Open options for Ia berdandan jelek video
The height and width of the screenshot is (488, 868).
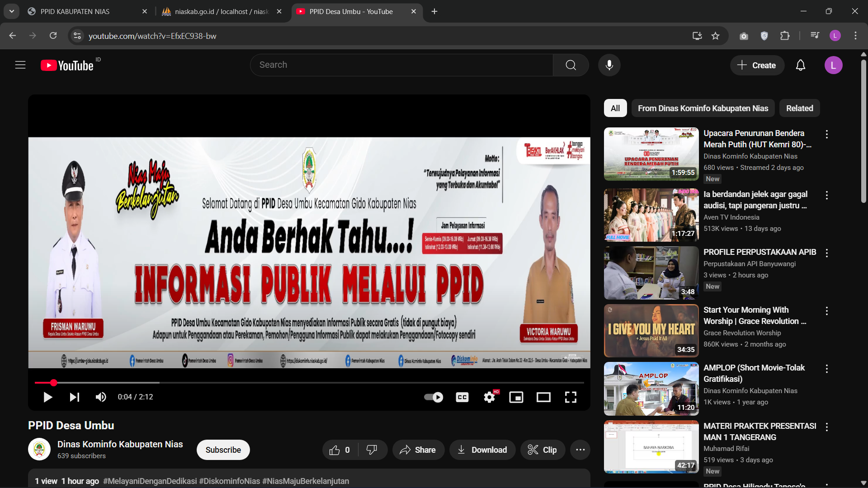click(x=826, y=195)
